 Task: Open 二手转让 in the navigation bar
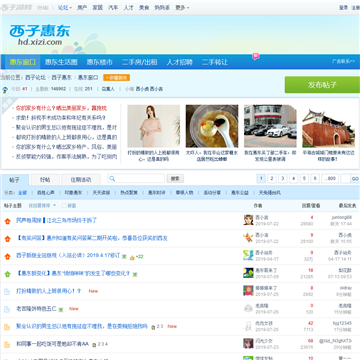point(215,62)
